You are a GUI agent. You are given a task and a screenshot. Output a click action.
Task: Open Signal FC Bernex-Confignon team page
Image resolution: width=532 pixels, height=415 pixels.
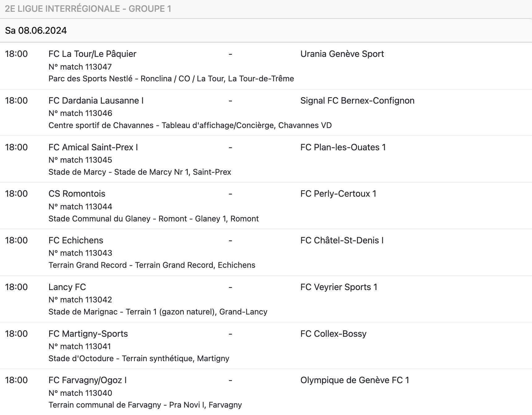pyautogui.click(x=357, y=101)
